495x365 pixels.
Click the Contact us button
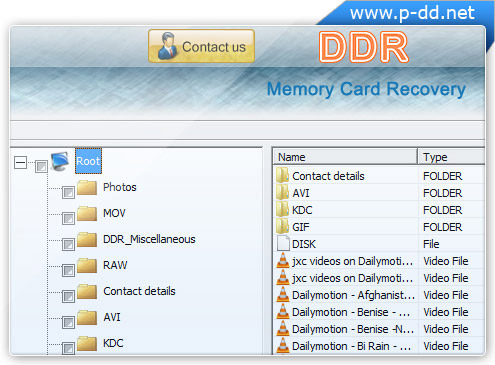pos(201,46)
